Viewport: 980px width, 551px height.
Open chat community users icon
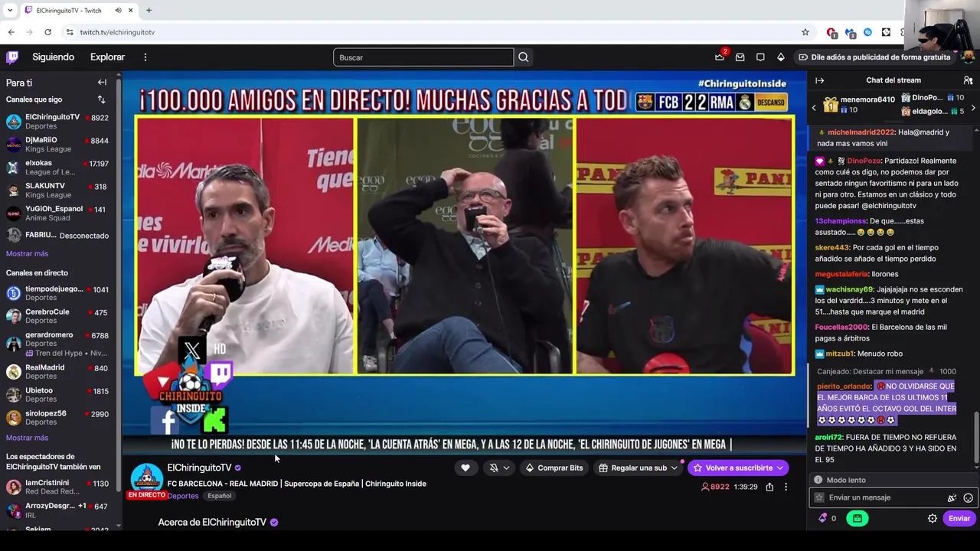(x=968, y=80)
